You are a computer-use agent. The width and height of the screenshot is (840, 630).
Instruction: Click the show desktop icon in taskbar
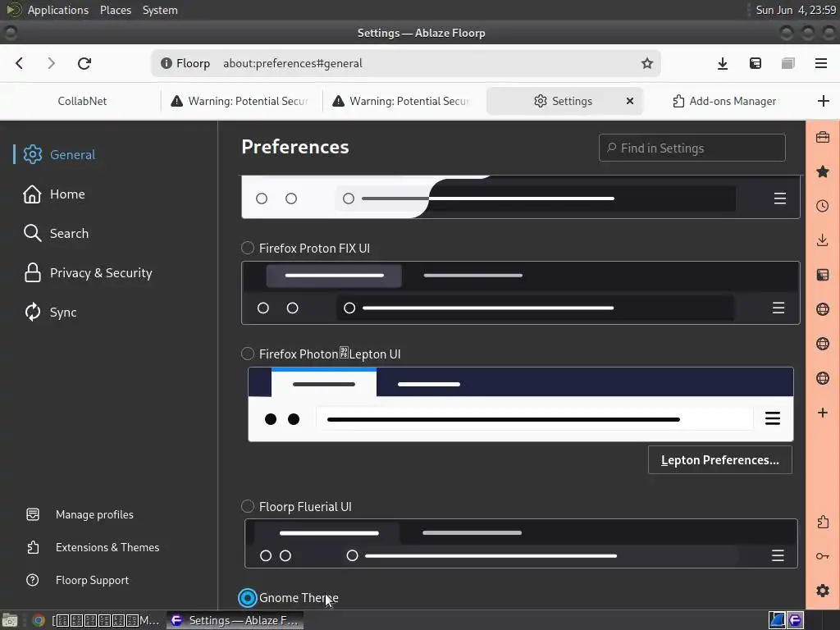(10, 620)
